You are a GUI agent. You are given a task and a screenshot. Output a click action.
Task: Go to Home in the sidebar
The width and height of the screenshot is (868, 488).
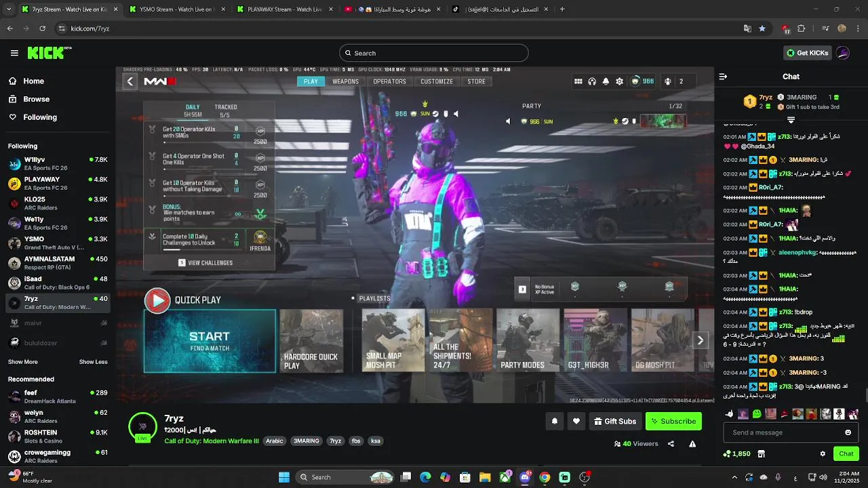pyautogui.click(x=33, y=81)
